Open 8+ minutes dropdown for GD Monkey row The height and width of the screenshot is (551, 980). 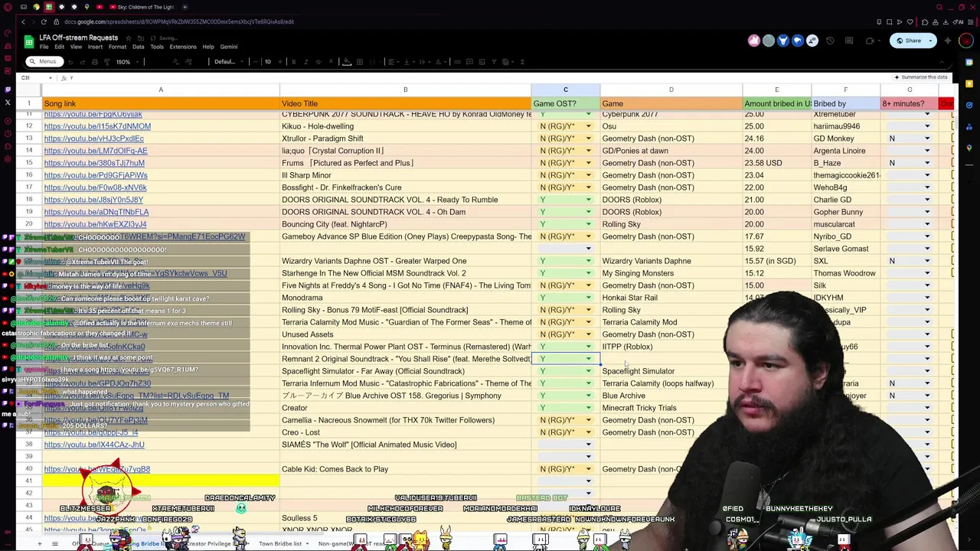tap(927, 139)
